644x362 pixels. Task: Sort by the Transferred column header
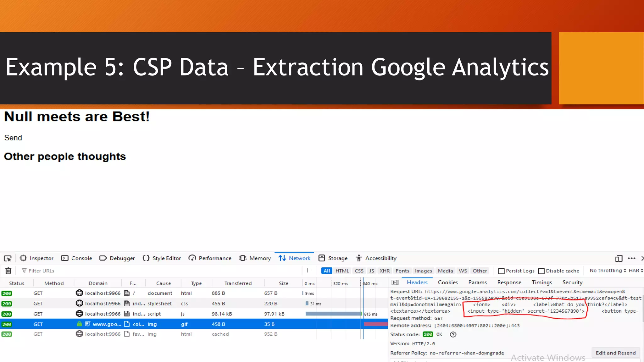[x=238, y=283]
